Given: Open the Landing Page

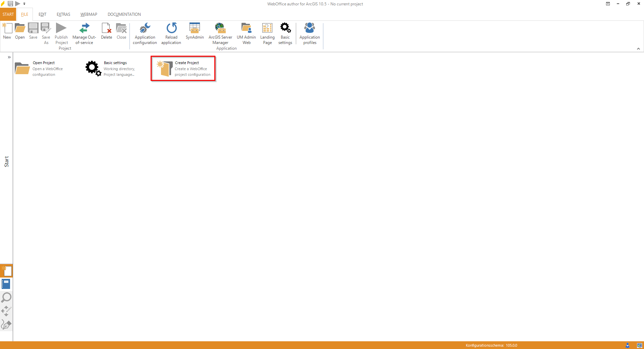Looking at the screenshot, I should point(267,34).
